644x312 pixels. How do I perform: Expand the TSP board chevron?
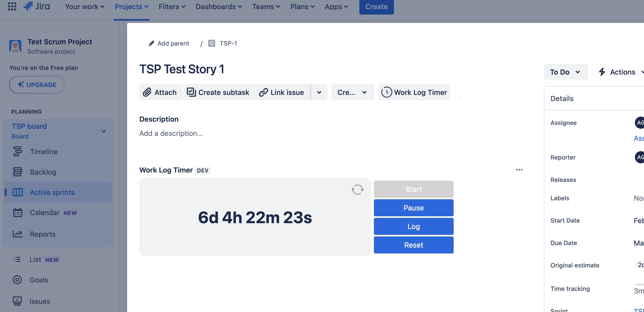click(103, 131)
